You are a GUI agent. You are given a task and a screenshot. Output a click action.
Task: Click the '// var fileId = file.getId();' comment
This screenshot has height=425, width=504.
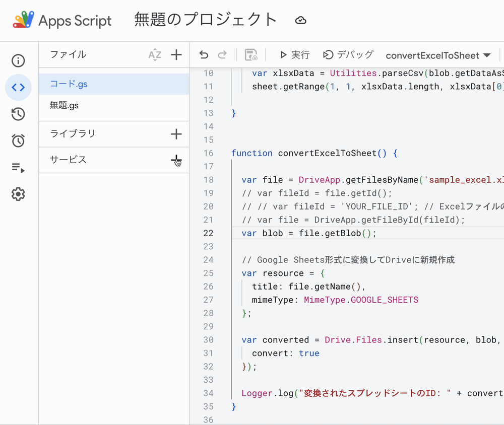(317, 193)
